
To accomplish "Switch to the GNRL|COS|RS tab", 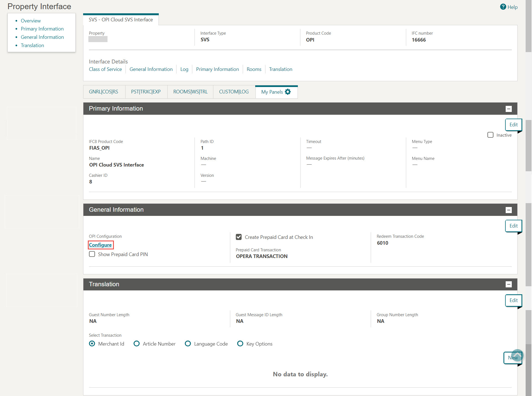I will pos(104,92).
